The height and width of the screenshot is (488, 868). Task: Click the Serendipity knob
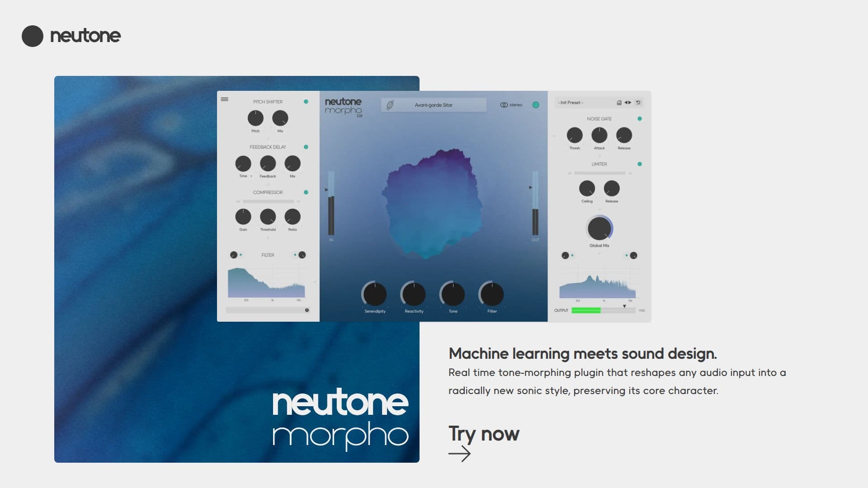click(375, 295)
